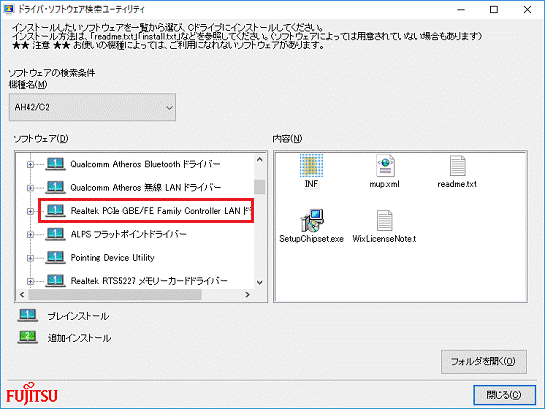Select the readme.txt file icon
The height and width of the screenshot is (409, 545).
457,166
